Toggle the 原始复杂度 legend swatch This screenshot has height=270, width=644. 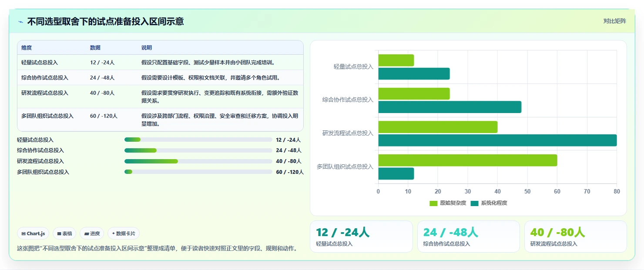433,203
